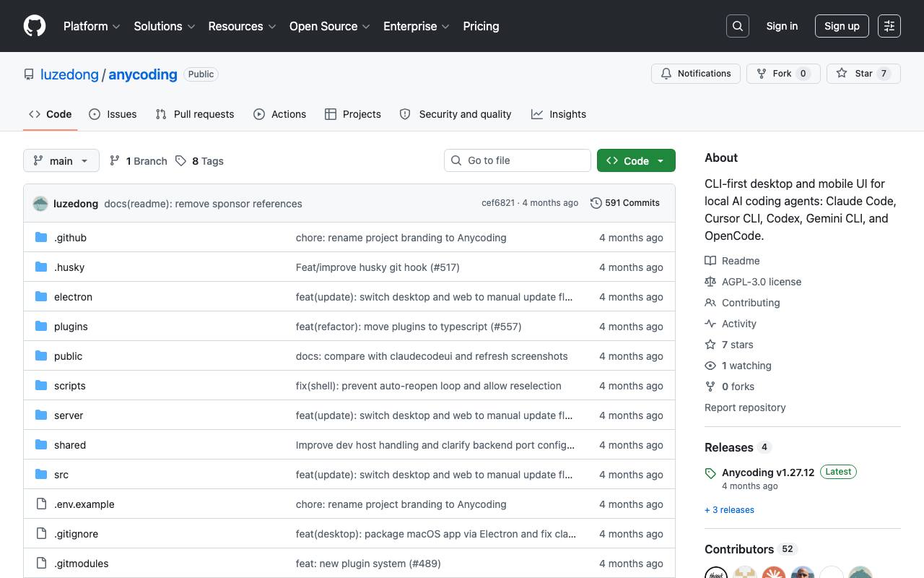The height and width of the screenshot is (578, 924).
Task: Open the main branch selector dropdown
Action: click(x=61, y=160)
